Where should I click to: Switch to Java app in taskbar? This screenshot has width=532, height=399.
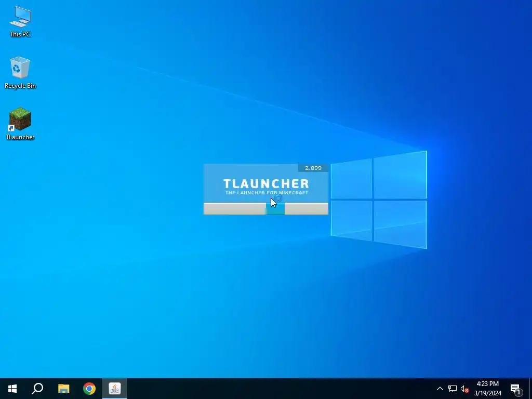pos(115,389)
